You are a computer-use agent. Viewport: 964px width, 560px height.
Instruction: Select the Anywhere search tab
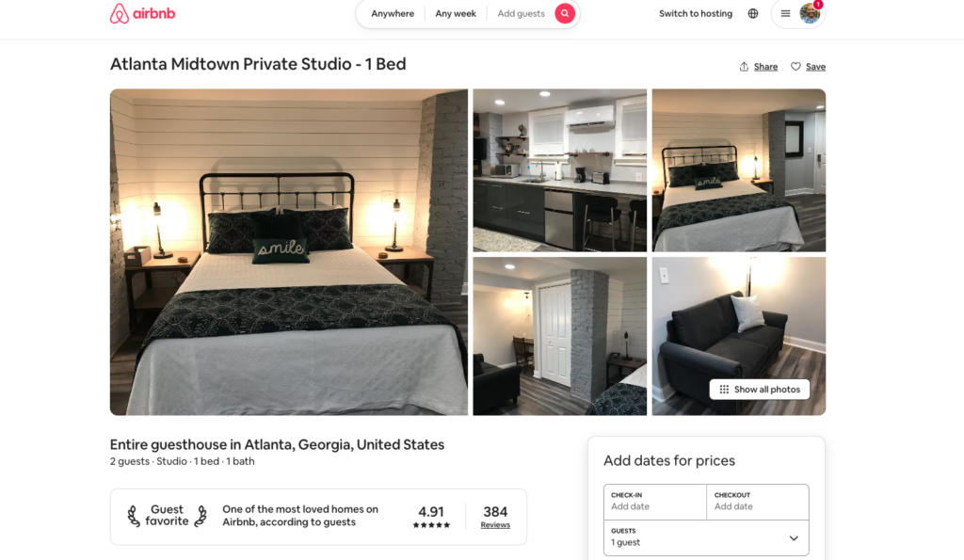pyautogui.click(x=393, y=13)
